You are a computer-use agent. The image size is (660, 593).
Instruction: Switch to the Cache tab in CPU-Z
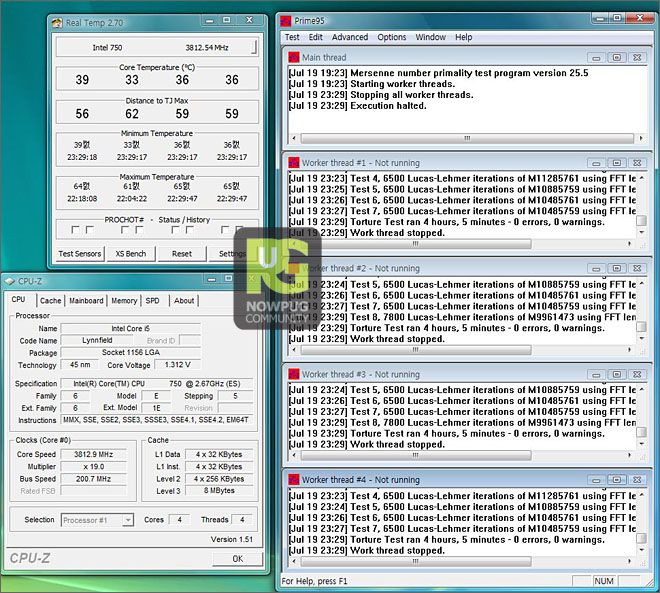pyautogui.click(x=51, y=300)
